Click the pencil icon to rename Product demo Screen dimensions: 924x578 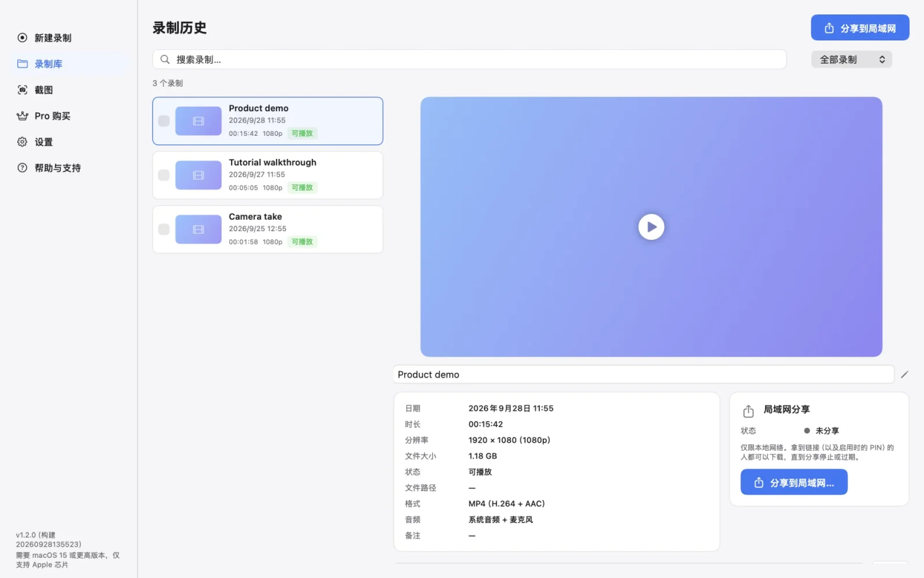pyautogui.click(x=904, y=375)
